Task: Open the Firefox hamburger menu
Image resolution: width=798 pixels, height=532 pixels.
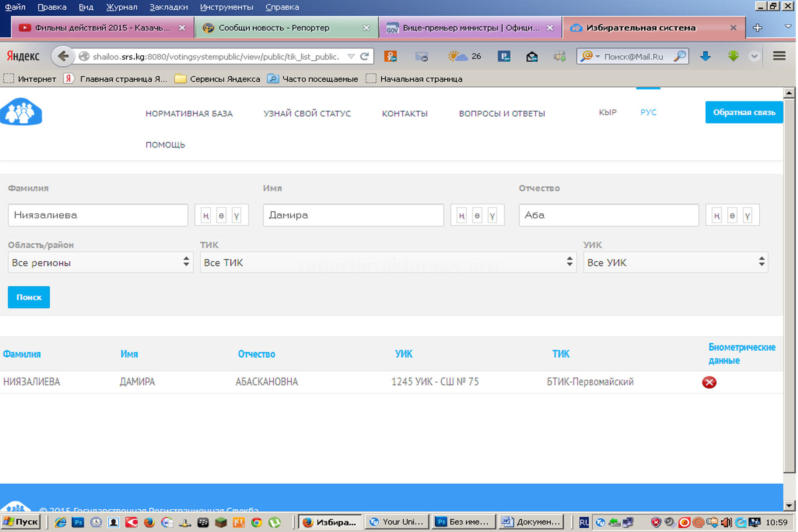Action: point(779,56)
